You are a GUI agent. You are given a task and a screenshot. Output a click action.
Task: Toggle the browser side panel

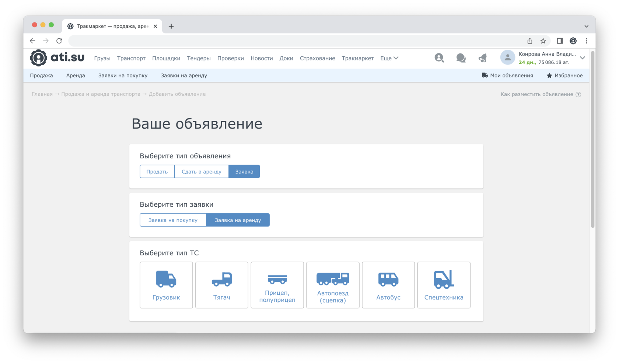[x=560, y=41]
